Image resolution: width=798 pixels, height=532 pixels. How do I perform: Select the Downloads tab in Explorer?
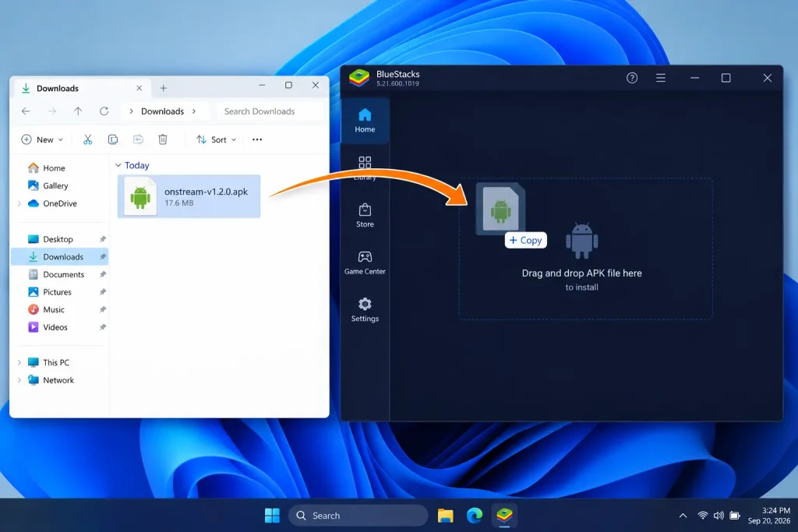pyautogui.click(x=81, y=88)
